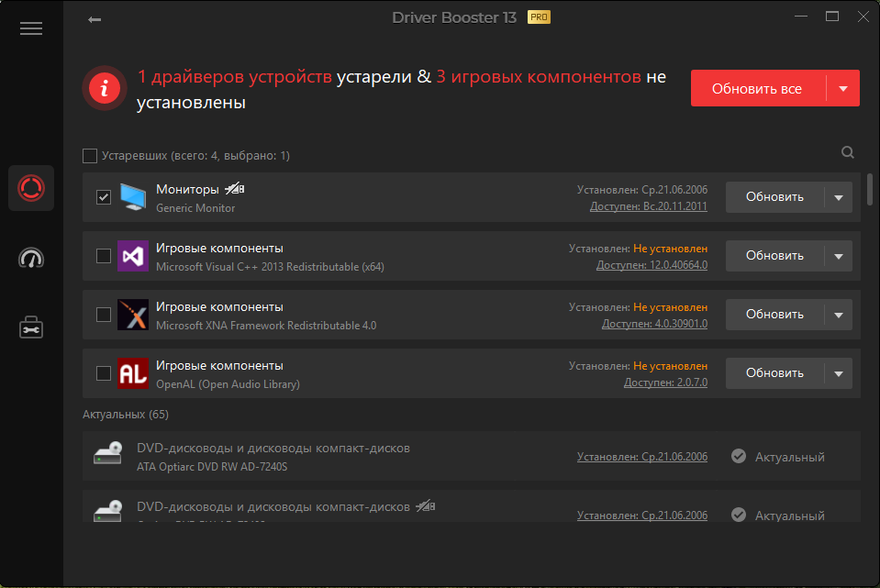Expand the dropdown beside Update All button
Viewport: 880px width, 588px height.
click(x=843, y=89)
